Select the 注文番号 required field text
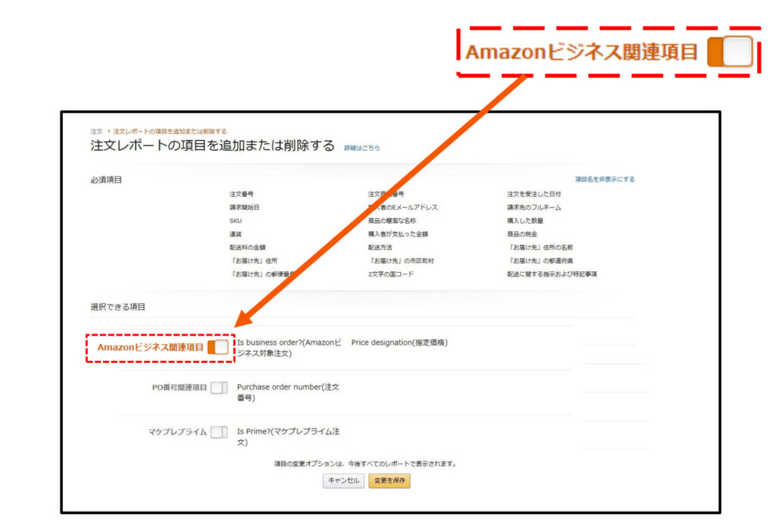 [242, 194]
